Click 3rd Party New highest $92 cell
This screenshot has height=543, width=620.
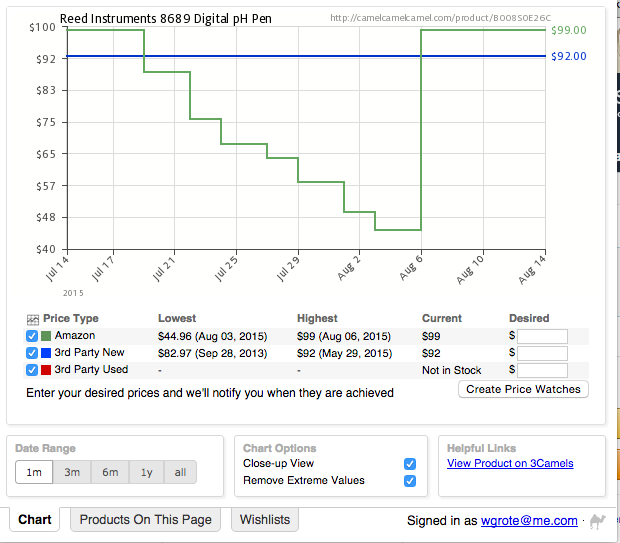pyautogui.click(x=344, y=353)
